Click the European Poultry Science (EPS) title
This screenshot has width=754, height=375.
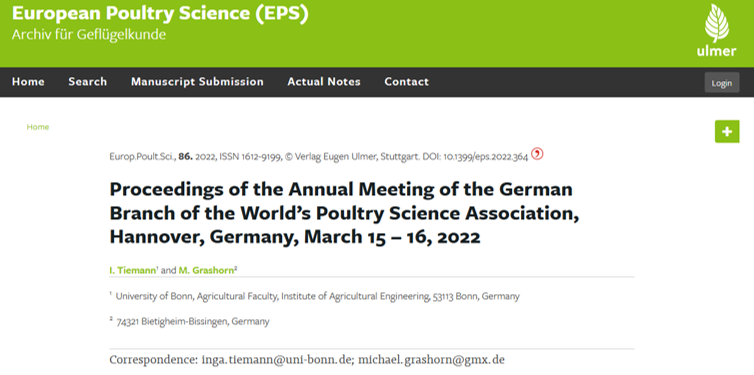(x=160, y=13)
